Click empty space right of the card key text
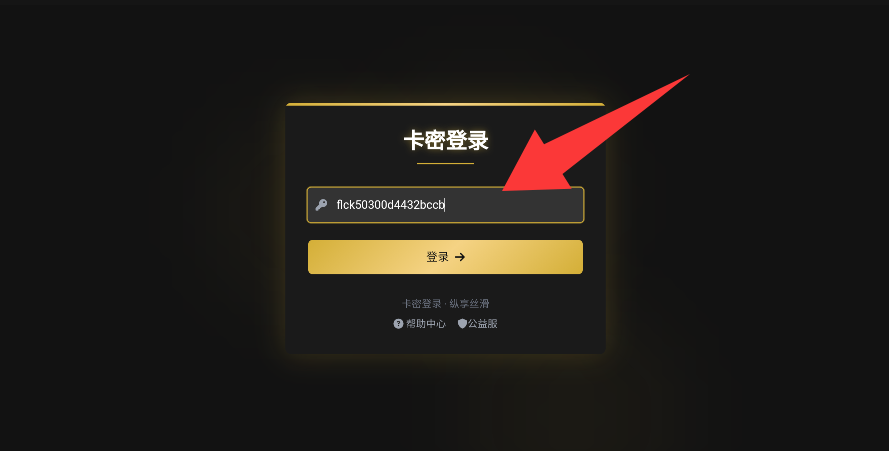The width and height of the screenshot is (889, 451). [513, 207]
